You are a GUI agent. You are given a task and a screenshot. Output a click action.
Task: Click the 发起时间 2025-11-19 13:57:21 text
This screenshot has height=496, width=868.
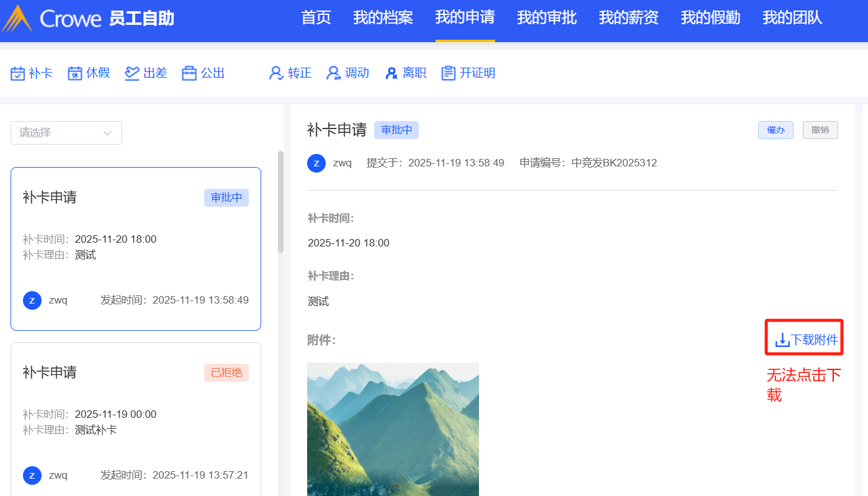pyautogui.click(x=174, y=476)
